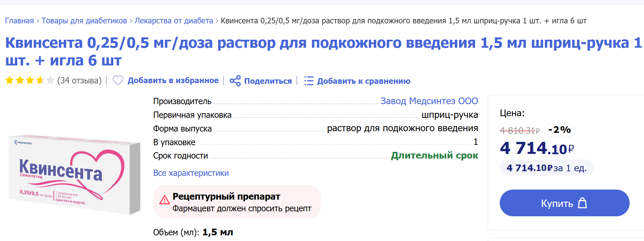The image size is (644, 241).
Task: Click the last breadcrumb item Квинсента 0,25/0,5
Action: point(404,21)
